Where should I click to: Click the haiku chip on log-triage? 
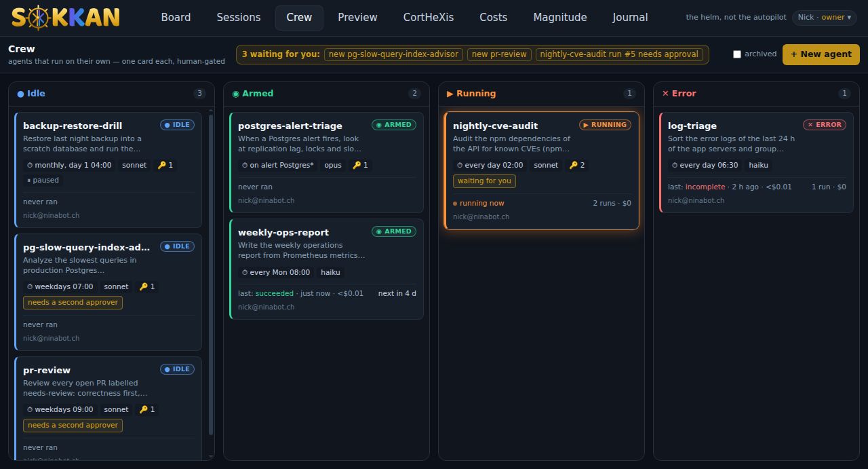[x=759, y=165]
